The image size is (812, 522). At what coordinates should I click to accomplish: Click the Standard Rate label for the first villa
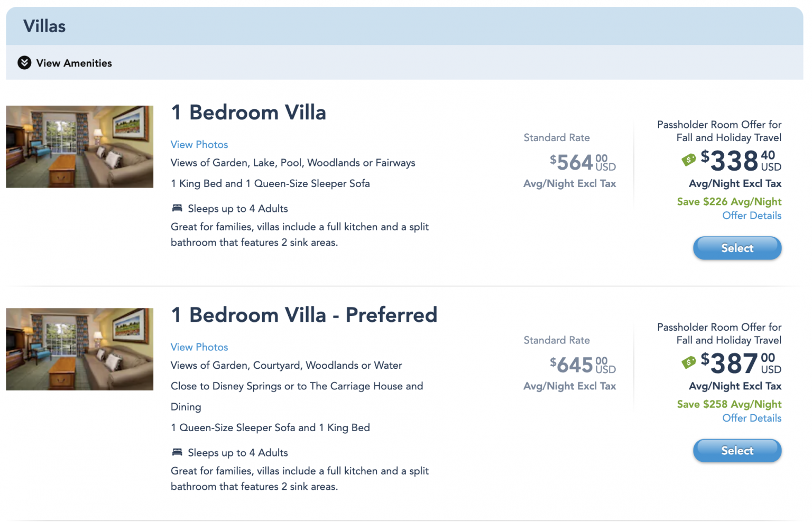(556, 137)
